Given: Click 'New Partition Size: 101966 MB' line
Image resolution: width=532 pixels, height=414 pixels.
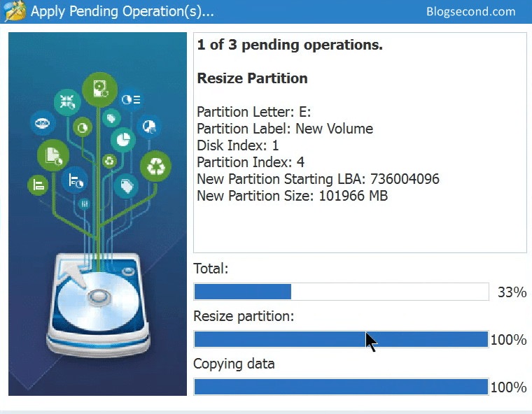Looking at the screenshot, I should [x=293, y=196].
